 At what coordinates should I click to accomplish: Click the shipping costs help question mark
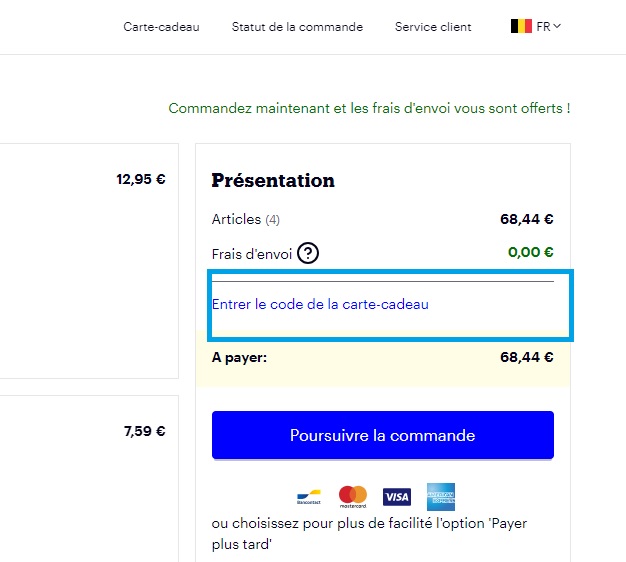click(308, 253)
